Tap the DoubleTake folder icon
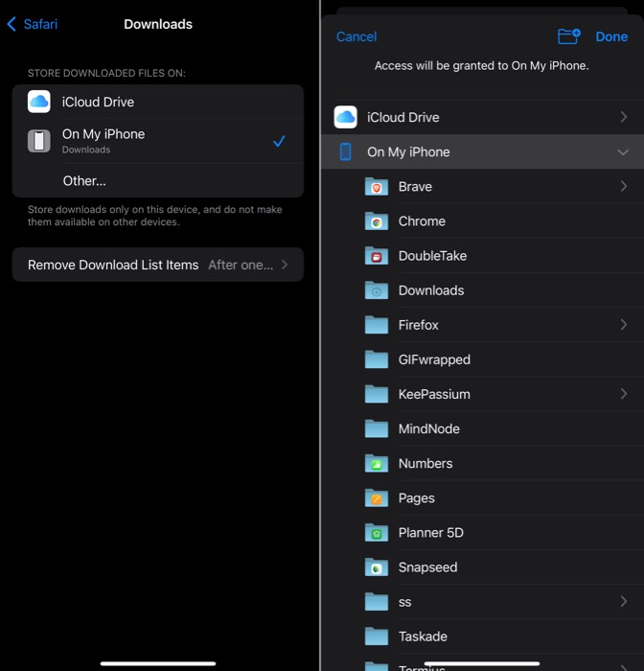Viewport: 644px width, 671px height. pyautogui.click(x=377, y=256)
